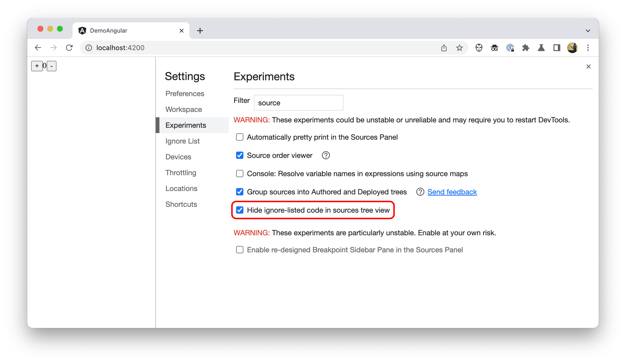Click the sidebar panel toggle icon
Image resolution: width=626 pixels, height=364 pixels.
pyautogui.click(x=556, y=48)
